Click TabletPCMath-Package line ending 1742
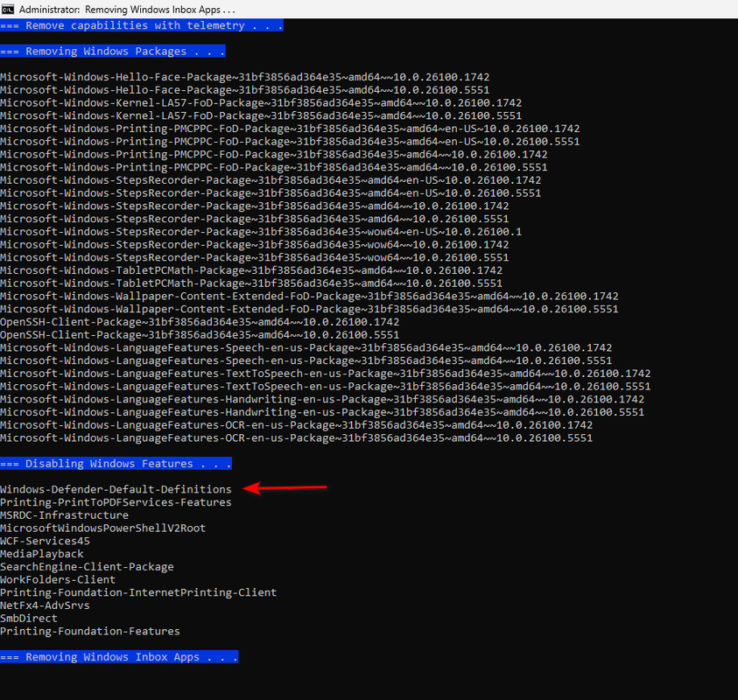This screenshot has height=700, width=738. point(251,270)
